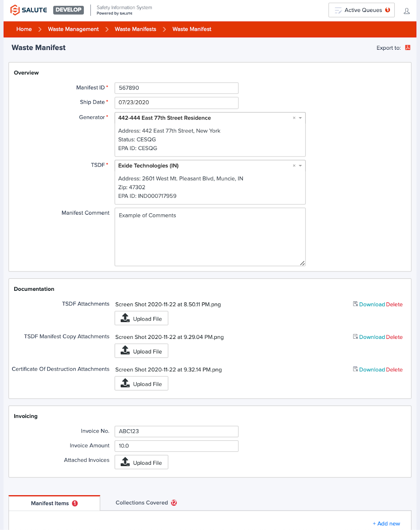Expand the Generator dropdown arrow
The image size is (420, 530).
coord(300,118)
